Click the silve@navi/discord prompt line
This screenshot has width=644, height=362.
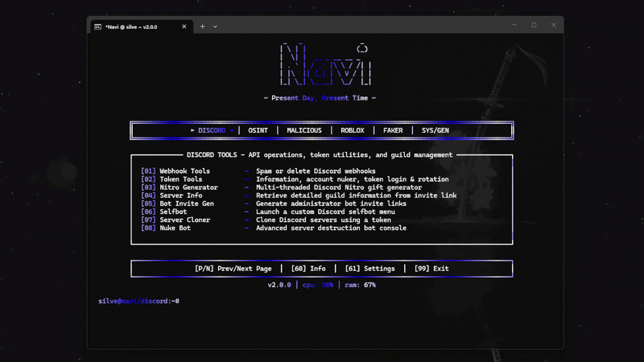click(x=138, y=301)
